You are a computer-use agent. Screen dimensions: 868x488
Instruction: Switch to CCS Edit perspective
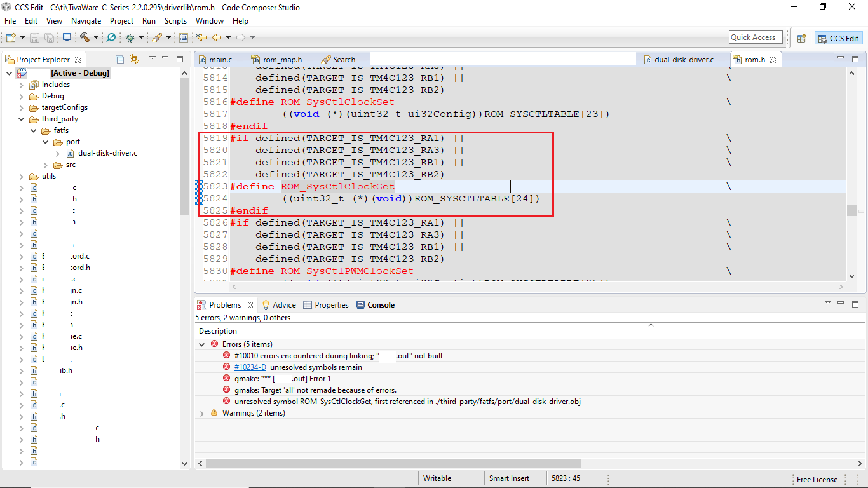tap(839, 38)
